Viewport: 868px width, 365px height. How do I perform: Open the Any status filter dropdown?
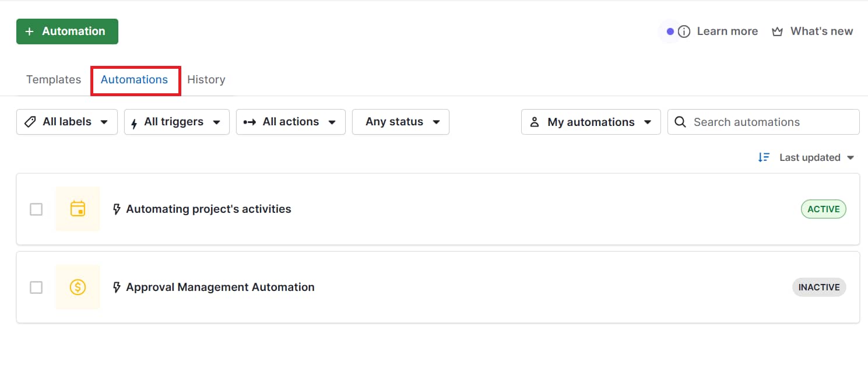pos(400,122)
